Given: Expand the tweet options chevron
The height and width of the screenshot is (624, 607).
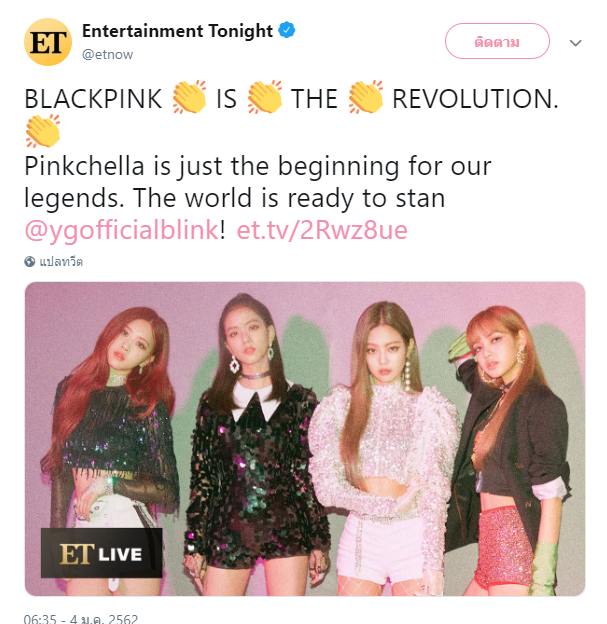Looking at the screenshot, I should pyautogui.click(x=576, y=43).
